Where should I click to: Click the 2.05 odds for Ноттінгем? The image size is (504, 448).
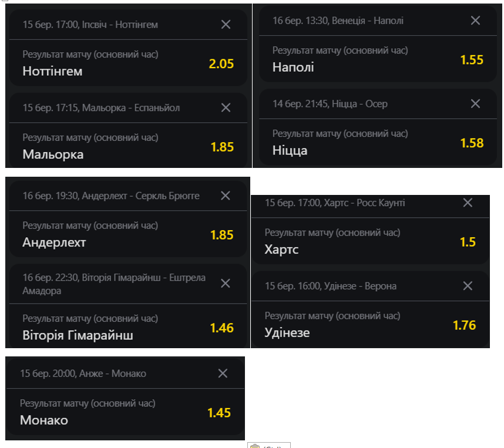(x=221, y=64)
